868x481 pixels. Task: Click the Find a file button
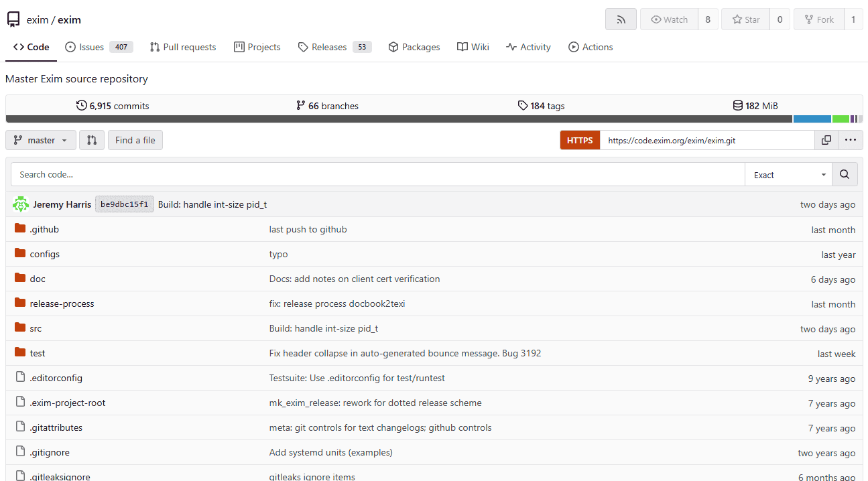(x=135, y=140)
